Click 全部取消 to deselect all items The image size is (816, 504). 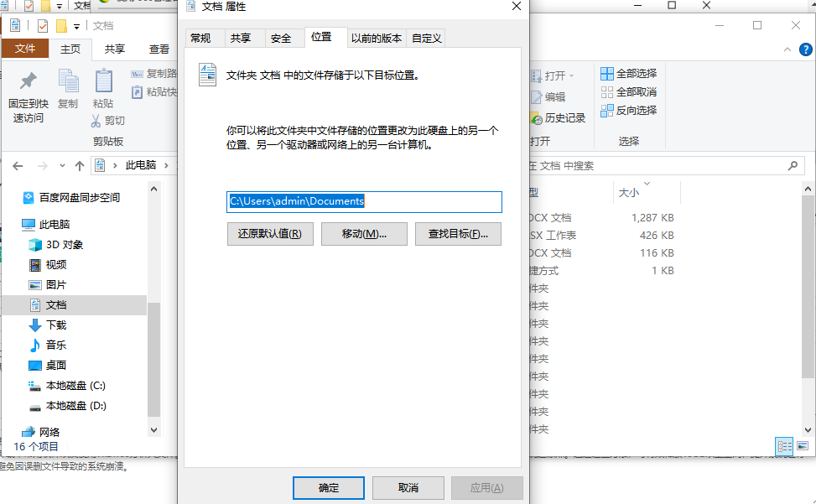click(x=606, y=91)
